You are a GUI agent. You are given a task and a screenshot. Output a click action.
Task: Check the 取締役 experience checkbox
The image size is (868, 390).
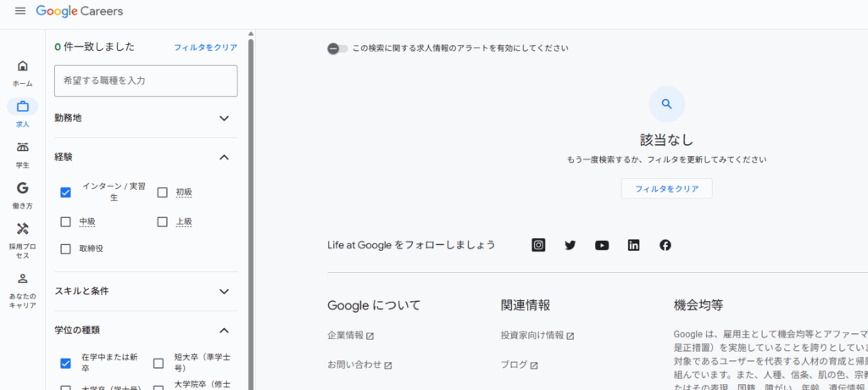coord(66,248)
